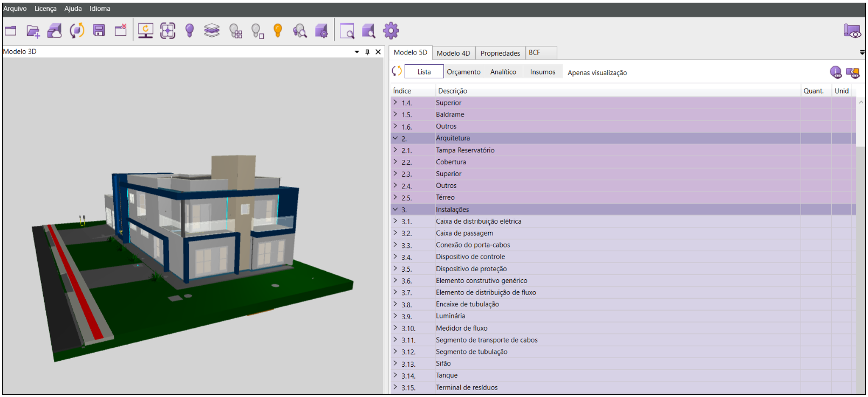Click the orange light bulb icon
The width and height of the screenshot is (868, 397).
click(278, 31)
